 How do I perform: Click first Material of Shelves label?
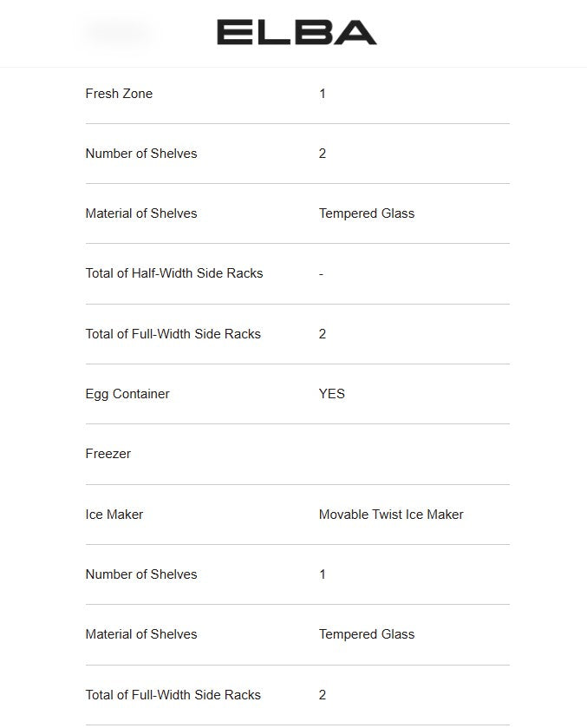[141, 213]
